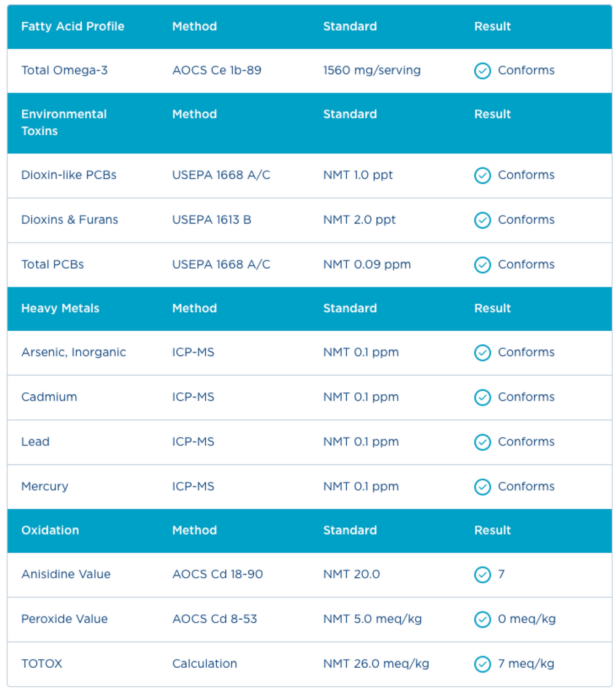Click the 1560 mg/serving standard text

click(371, 70)
